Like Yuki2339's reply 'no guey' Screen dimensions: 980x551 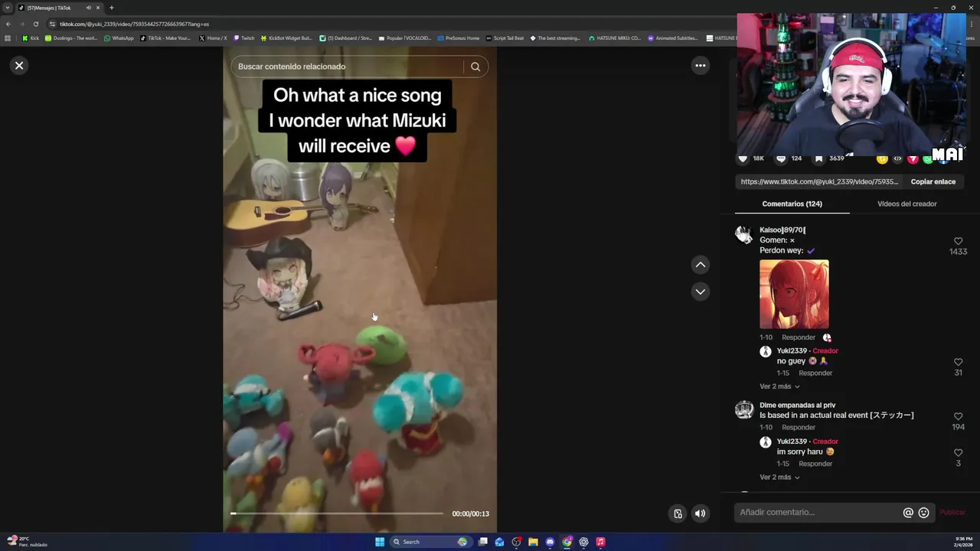[x=958, y=362]
